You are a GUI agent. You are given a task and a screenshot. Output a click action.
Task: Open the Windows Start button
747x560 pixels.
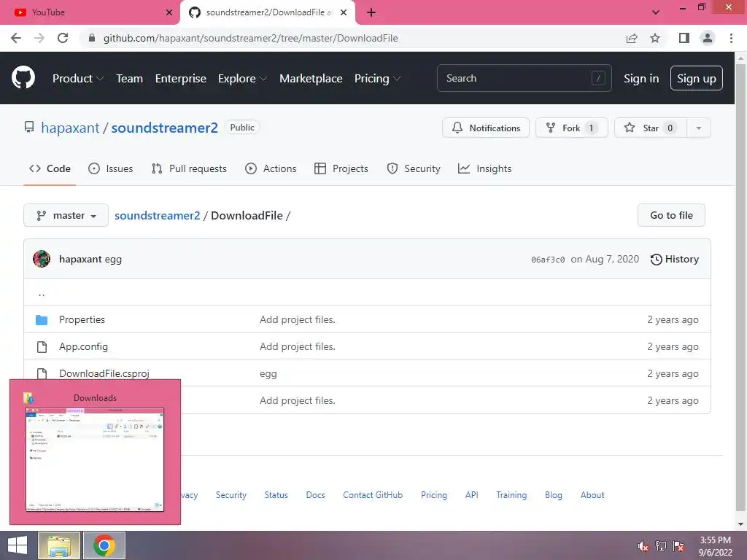[18, 545]
